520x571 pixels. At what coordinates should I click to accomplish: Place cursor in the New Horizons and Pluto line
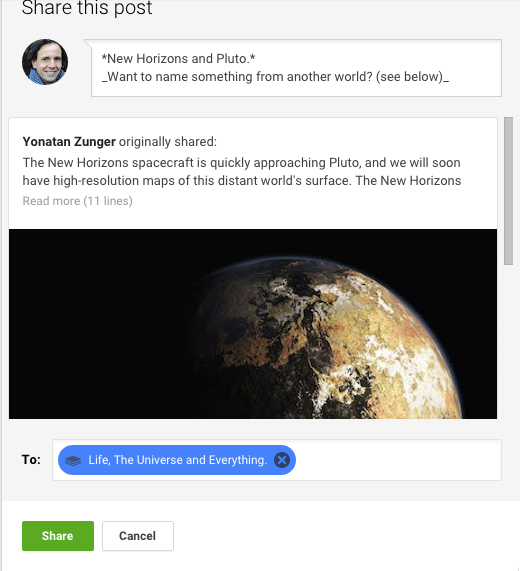(178, 59)
